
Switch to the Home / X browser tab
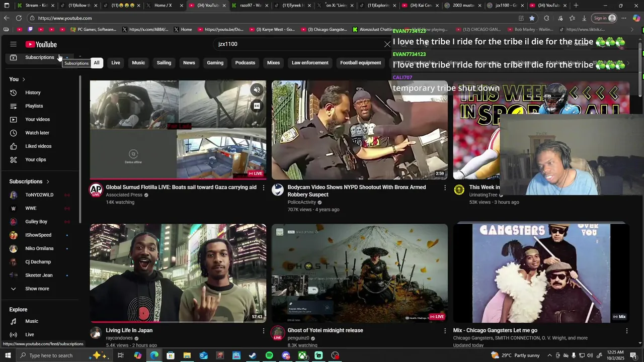coord(163,6)
